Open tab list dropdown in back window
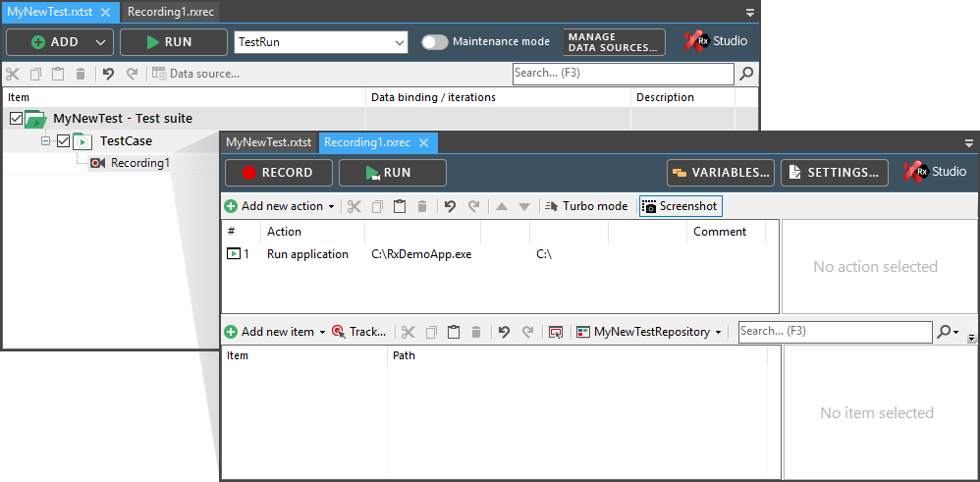Screen dimensions: 980x482 point(750,12)
